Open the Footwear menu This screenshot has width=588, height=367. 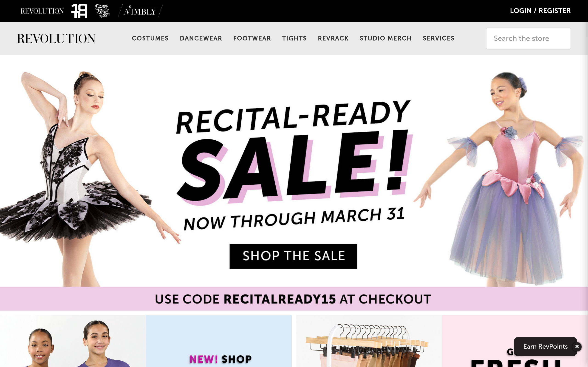point(252,38)
